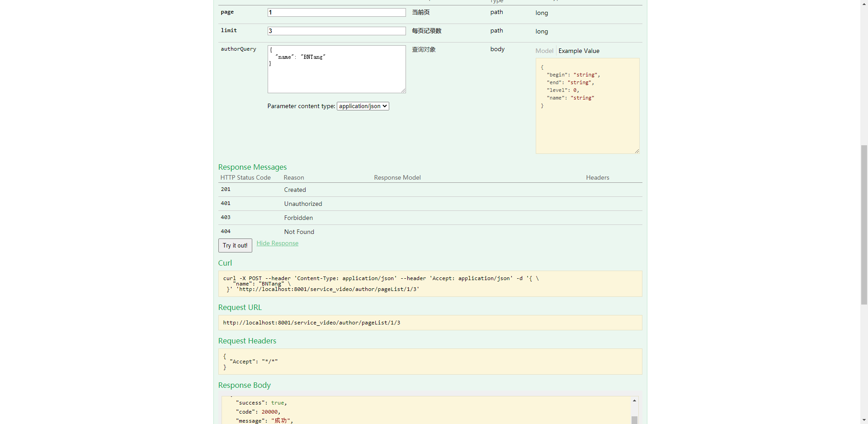868x424 pixels.
Task: Click the curl command code block
Action: coord(430,284)
